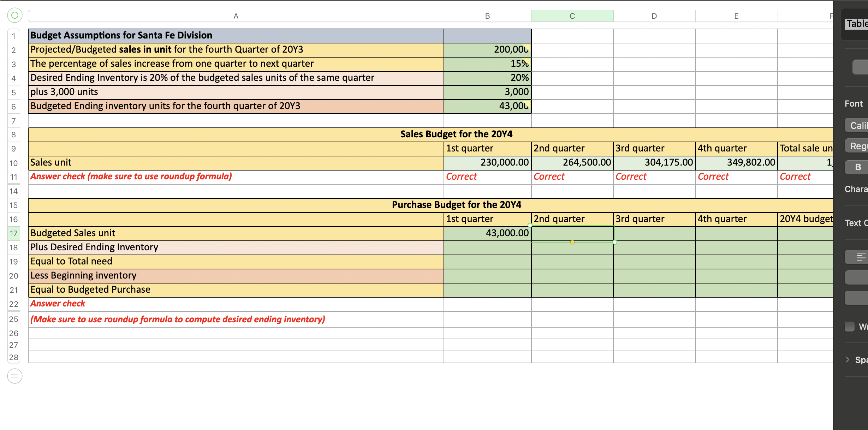
Task: Open the Calibri font family dropdown
Action: (x=858, y=125)
